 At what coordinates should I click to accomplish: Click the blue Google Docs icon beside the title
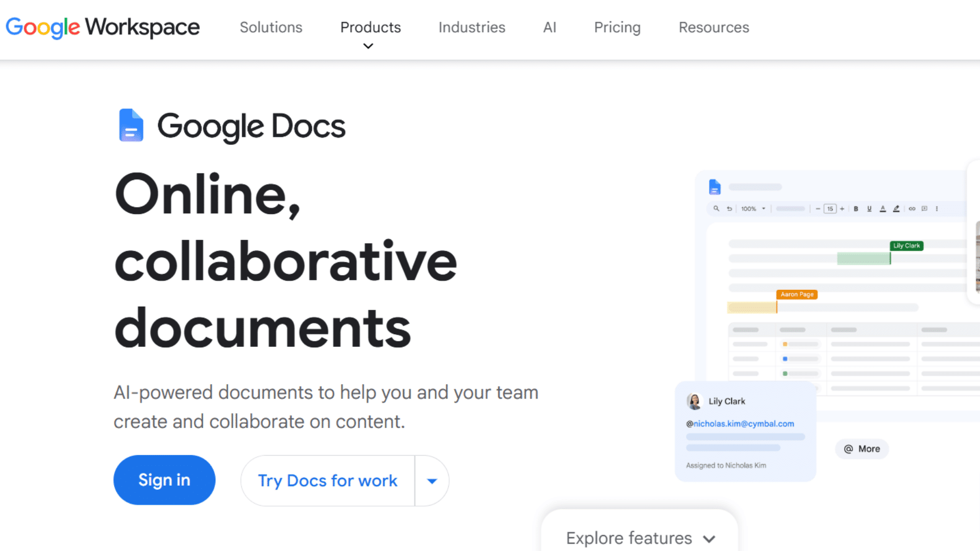tap(131, 125)
